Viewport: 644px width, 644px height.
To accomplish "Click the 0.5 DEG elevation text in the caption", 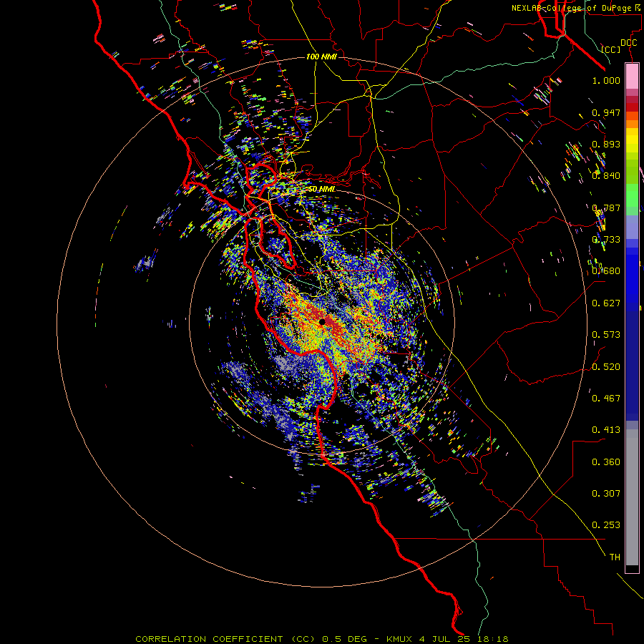I will click(344, 639).
